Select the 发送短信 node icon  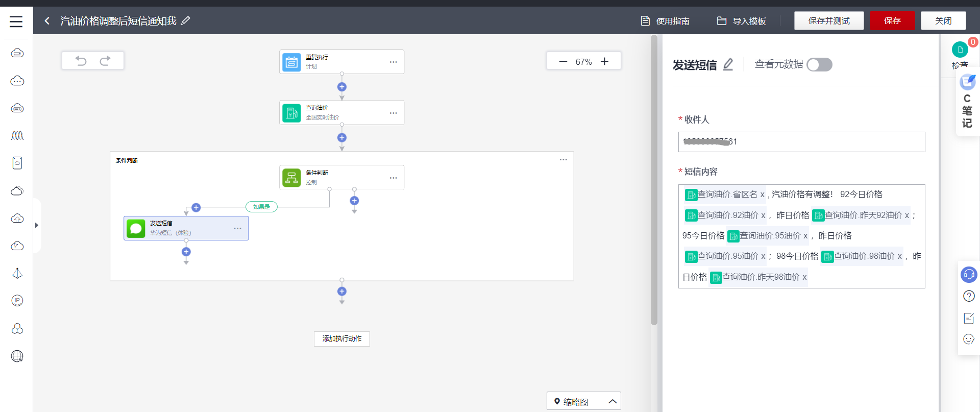[136, 228]
